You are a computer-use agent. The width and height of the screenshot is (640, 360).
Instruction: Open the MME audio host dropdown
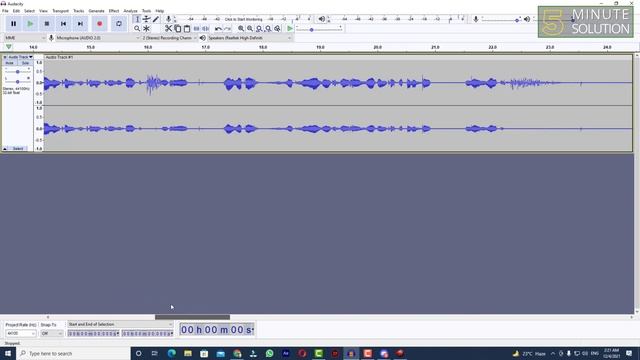25,38
